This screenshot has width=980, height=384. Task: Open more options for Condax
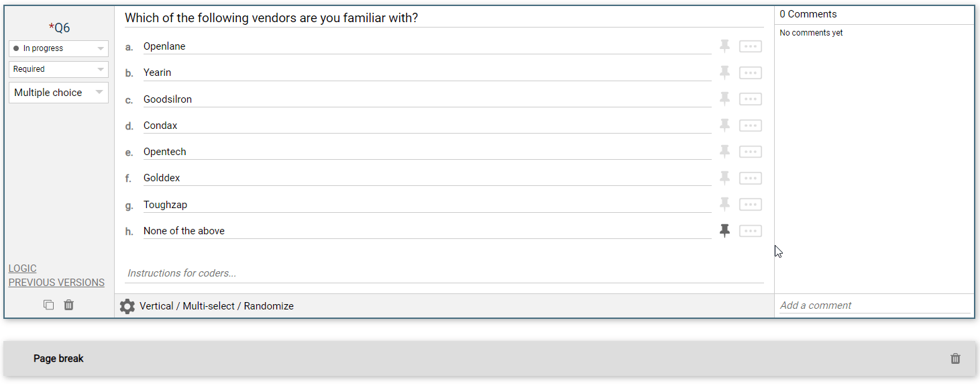[750, 126]
